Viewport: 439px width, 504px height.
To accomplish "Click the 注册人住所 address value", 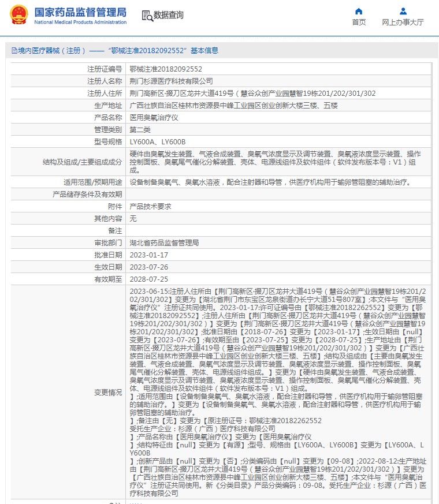I will (x=252, y=94).
